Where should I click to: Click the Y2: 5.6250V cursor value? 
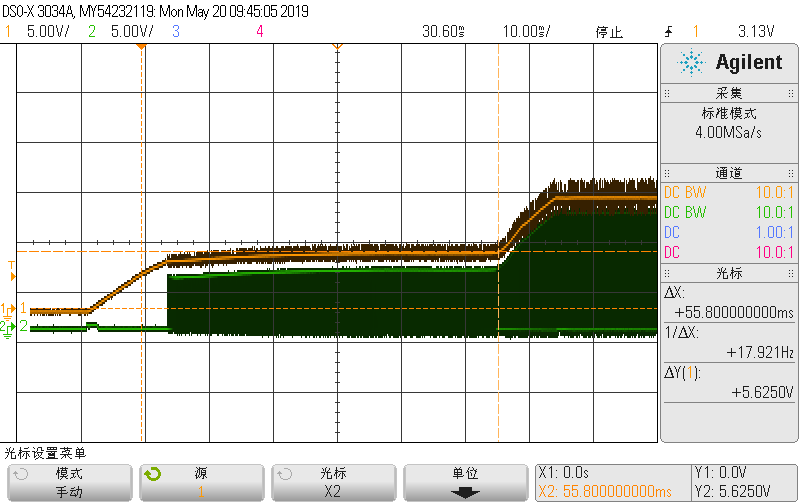point(732,491)
